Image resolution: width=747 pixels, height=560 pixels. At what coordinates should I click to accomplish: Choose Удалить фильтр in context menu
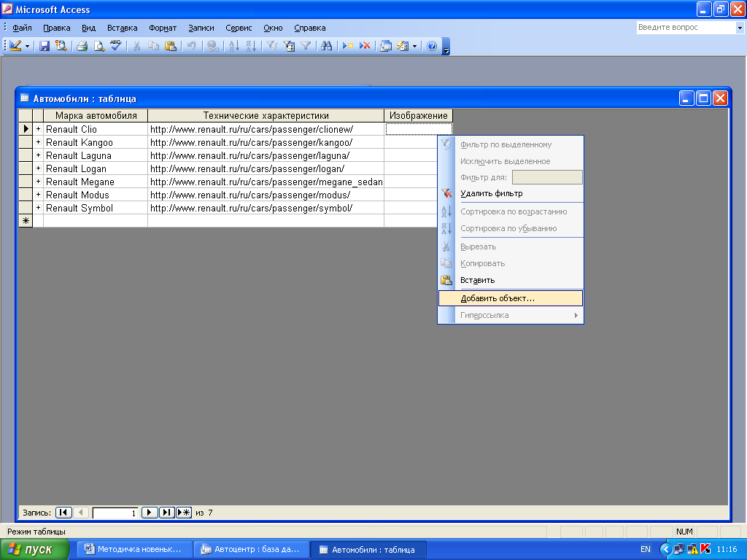(510, 193)
